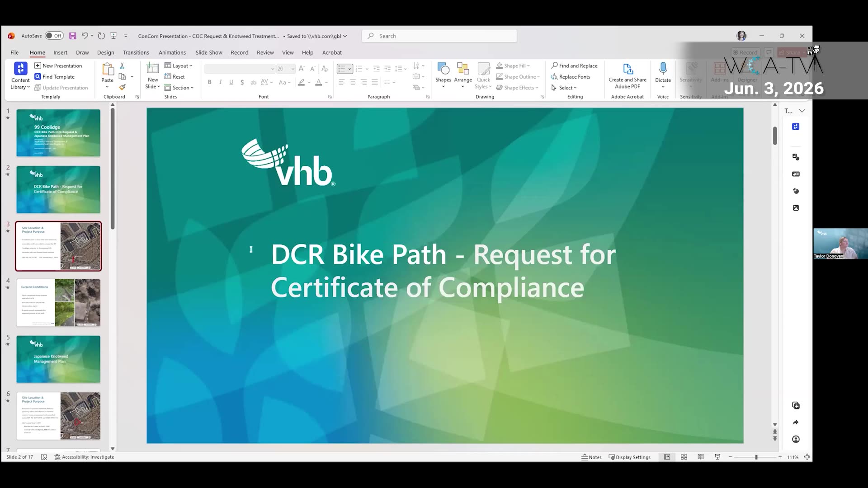868x488 pixels.
Task: Click the Increase Indent icon
Action: click(387, 69)
